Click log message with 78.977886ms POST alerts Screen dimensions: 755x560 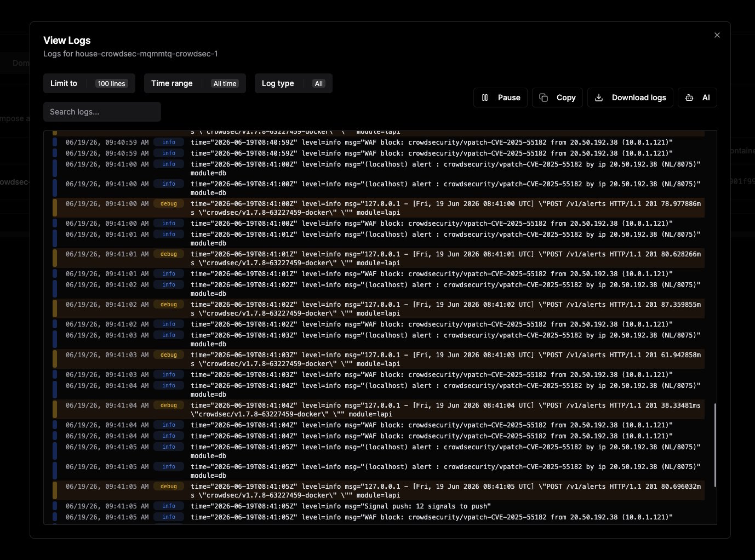pos(446,208)
